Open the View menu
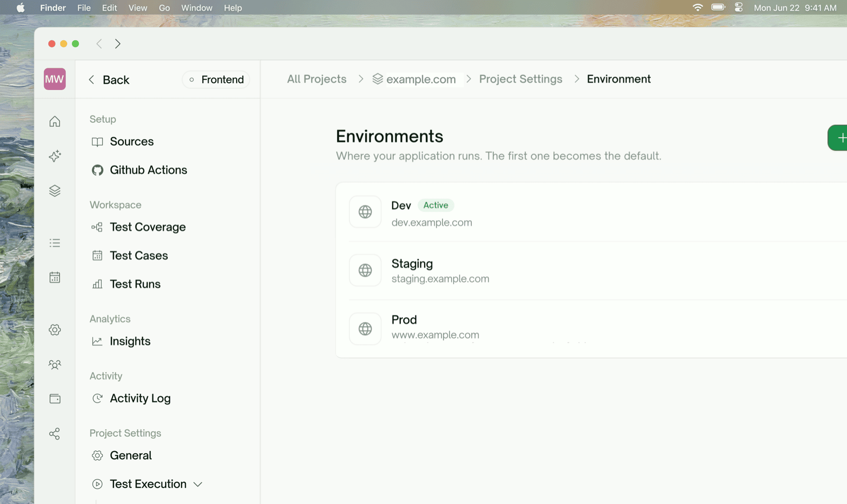 coord(138,8)
